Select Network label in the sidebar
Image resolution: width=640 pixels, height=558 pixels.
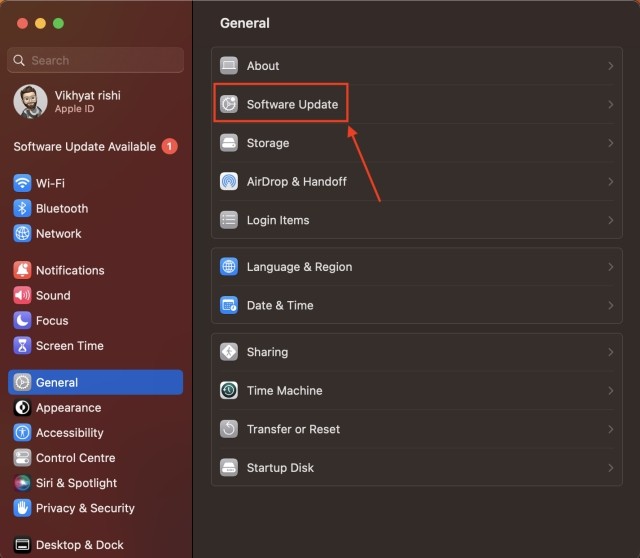pos(58,234)
